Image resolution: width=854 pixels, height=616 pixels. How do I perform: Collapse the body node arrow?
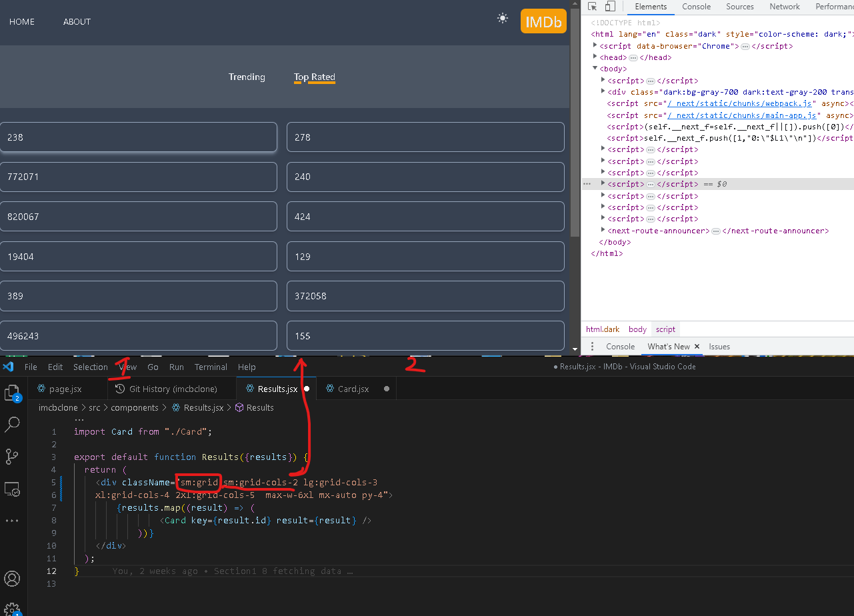click(595, 69)
